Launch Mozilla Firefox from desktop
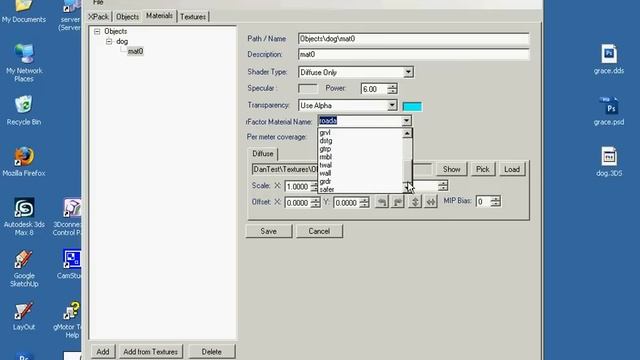This screenshot has height=360, width=640. 24,162
